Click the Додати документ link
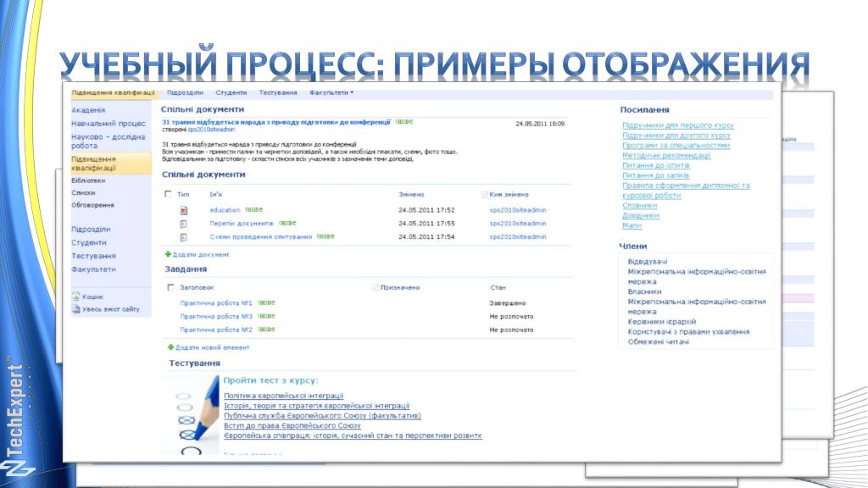This screenshot has width=868, height=488. pyautogui.click(x=201, y=255)
